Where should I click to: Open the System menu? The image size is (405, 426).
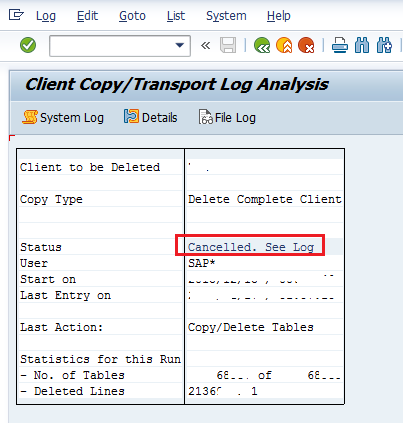pyautogui.click(x=226, y=16)
